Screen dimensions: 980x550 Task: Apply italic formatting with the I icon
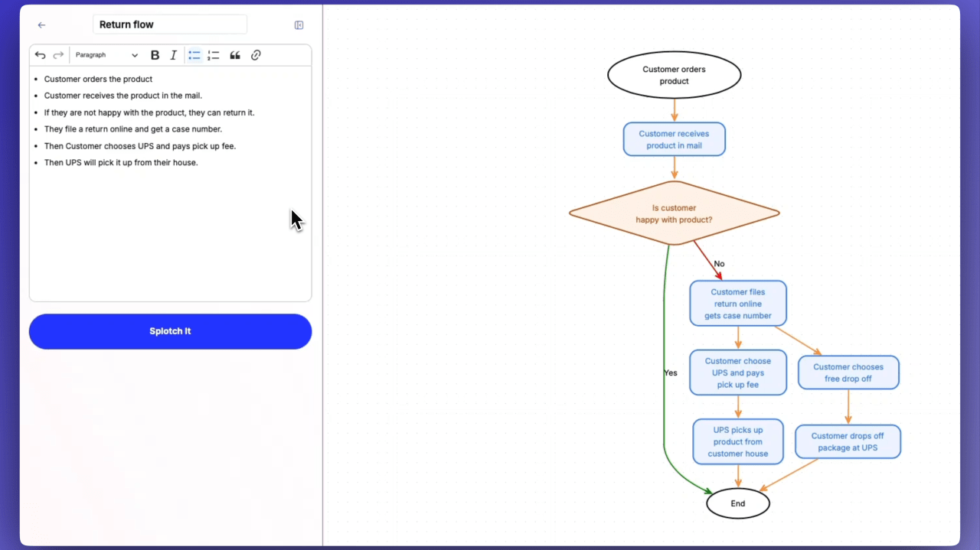coord(173,55)
